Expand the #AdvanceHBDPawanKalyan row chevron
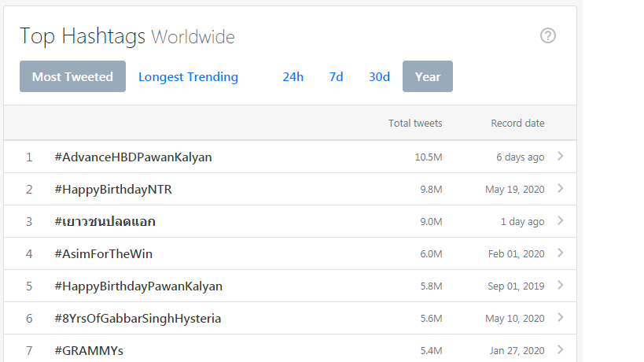This screenshot has height=362, width=644. coord(560,156)
